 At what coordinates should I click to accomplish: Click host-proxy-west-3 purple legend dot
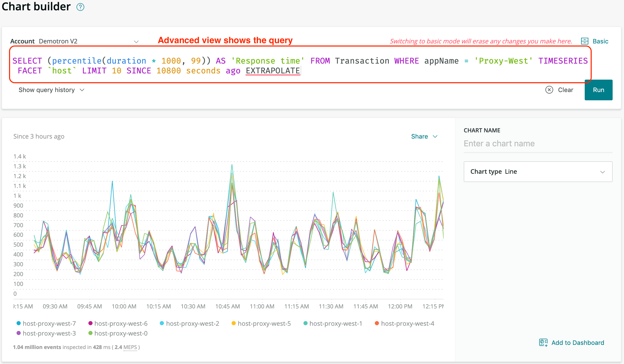[19, 333]
